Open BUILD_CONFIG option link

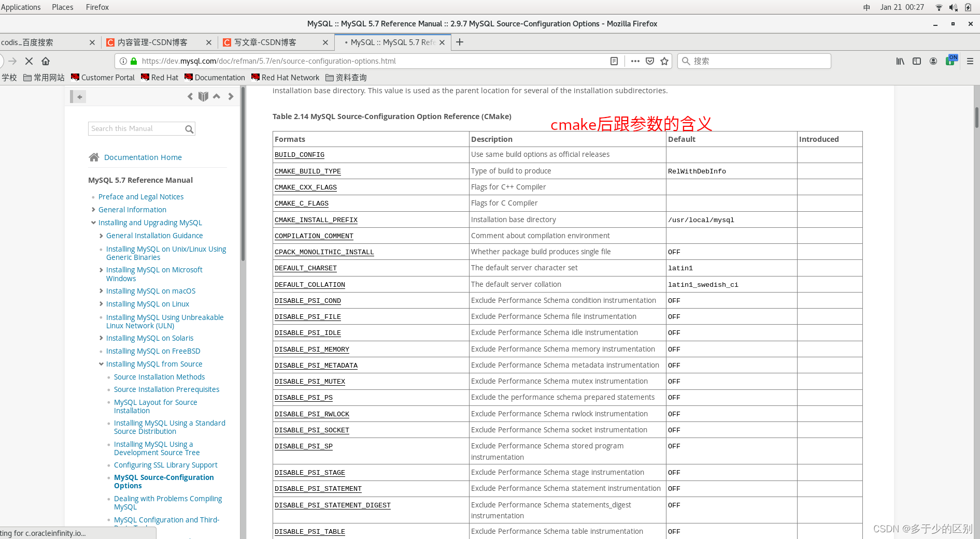tap(300, 155)
